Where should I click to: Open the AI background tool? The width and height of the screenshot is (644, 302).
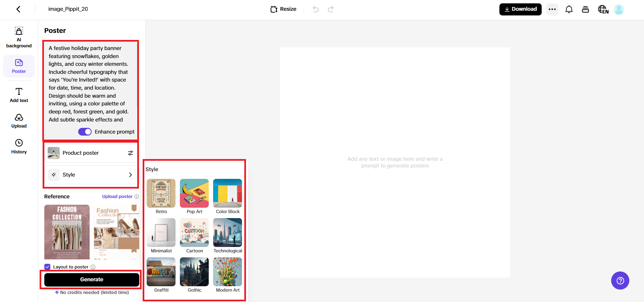point(19,37)
